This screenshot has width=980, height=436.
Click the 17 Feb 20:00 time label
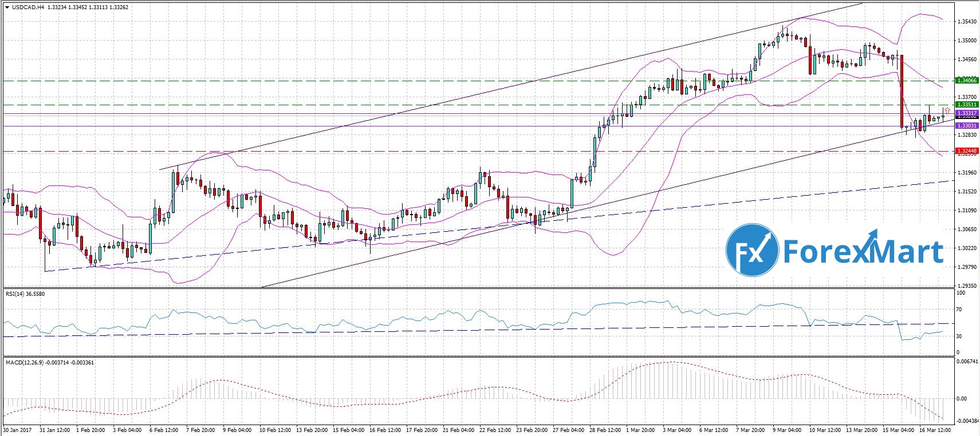(x=420, y=429)
